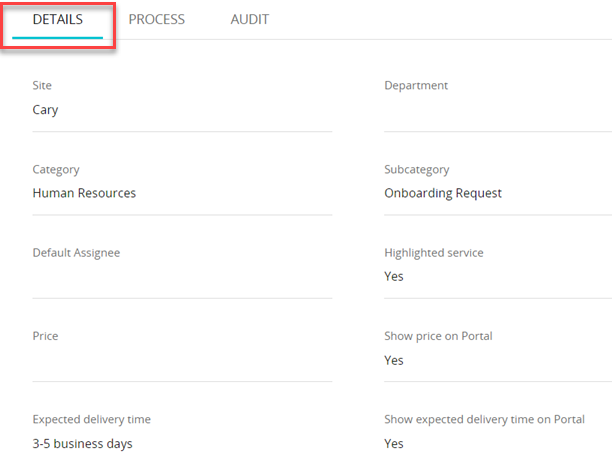Click the Subcategory field label

tap(416, 170)
